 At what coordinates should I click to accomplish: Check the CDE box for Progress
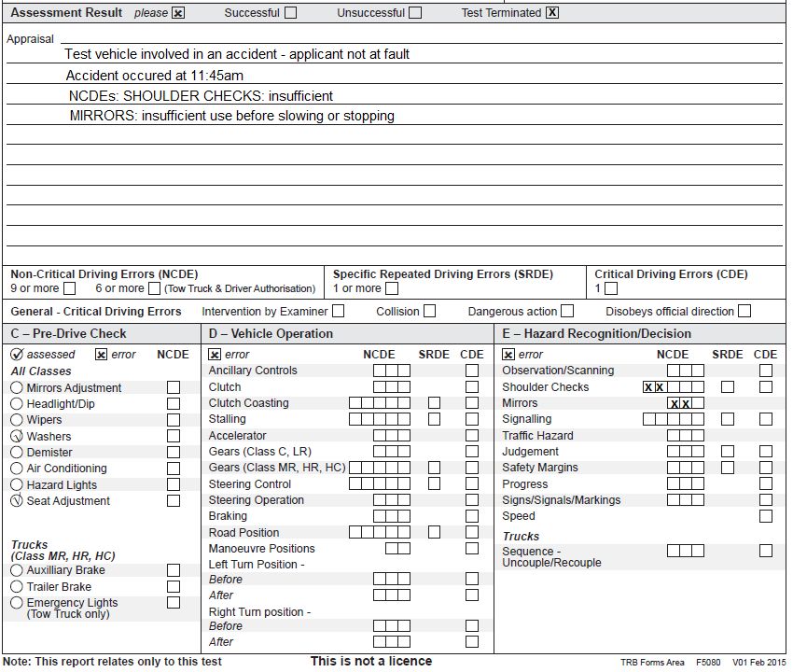[x=766, y=483]
